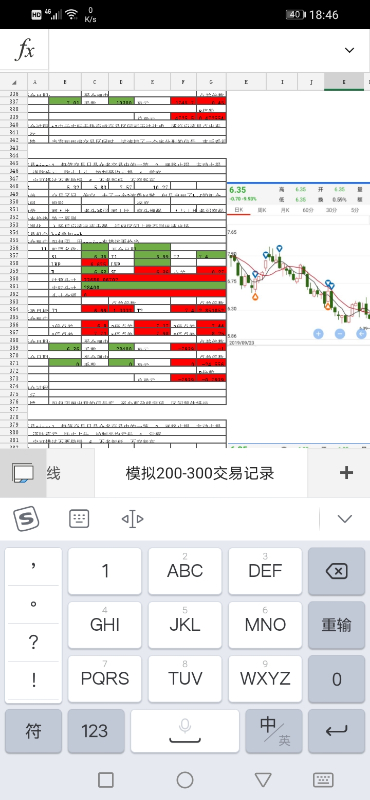Select the 周K tab in stock chart

[x=262, y=210]
